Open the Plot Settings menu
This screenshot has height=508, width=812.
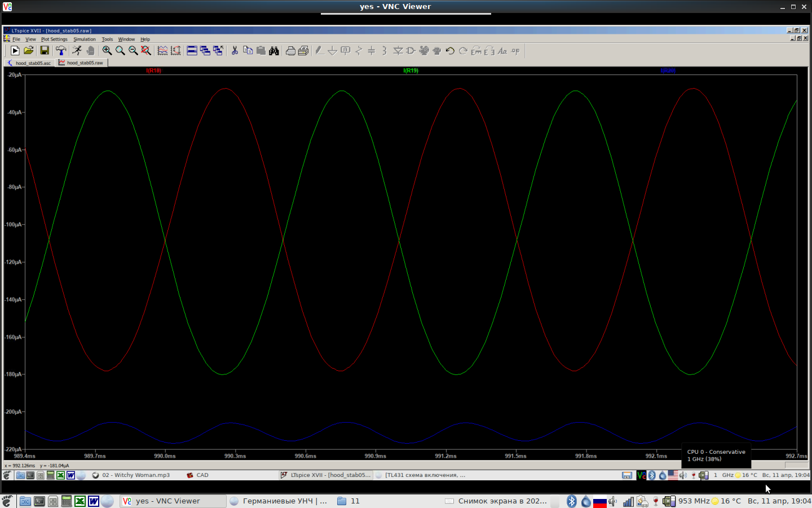click(x=54, y=40)
